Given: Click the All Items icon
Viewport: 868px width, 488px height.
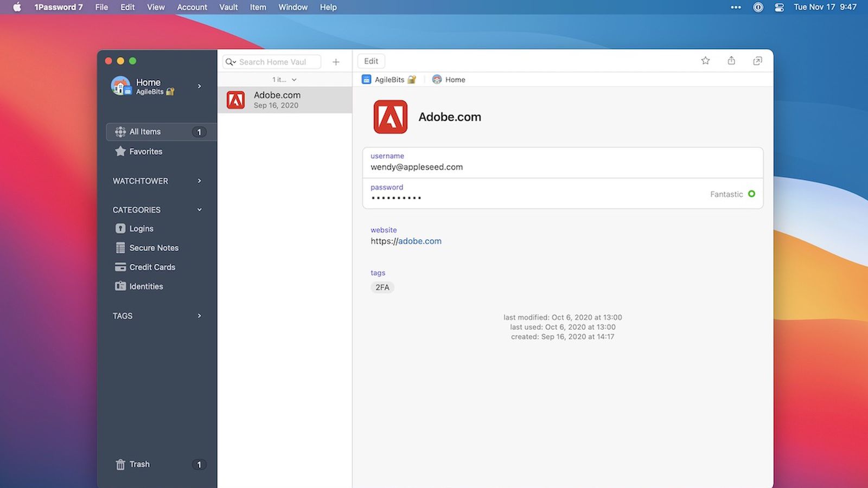Looking at the screenshot, I should pos(120,132).
